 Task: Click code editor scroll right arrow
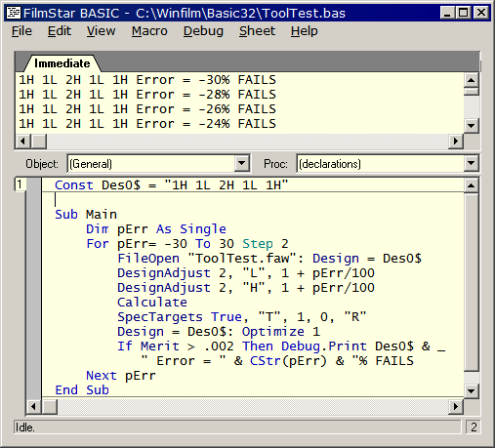[x=456, y=406]
